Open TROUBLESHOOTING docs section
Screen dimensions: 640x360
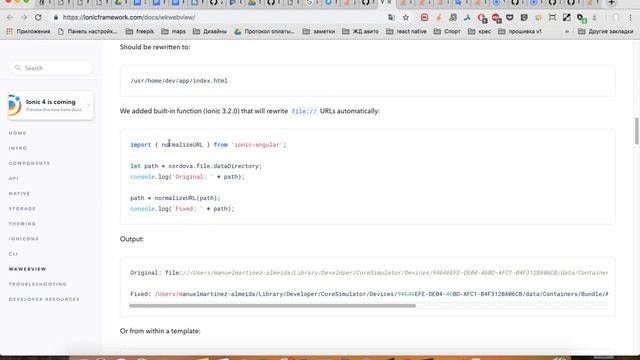[38, 284]
